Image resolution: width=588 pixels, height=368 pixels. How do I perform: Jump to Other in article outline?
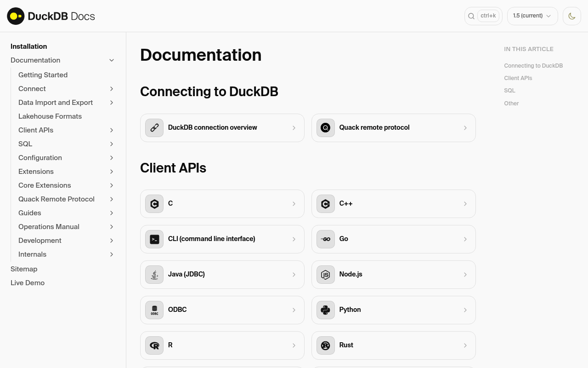pyautogui.click(x=511, y=103)
